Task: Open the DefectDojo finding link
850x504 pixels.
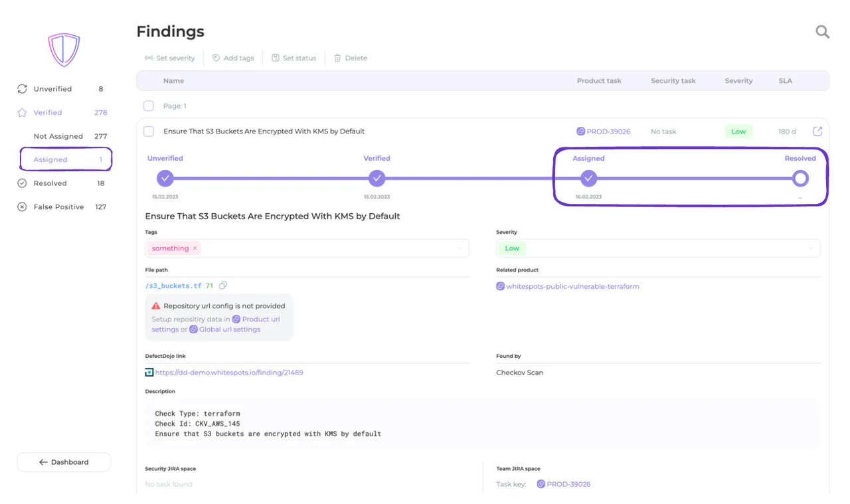Action: (x=229, y=373)
